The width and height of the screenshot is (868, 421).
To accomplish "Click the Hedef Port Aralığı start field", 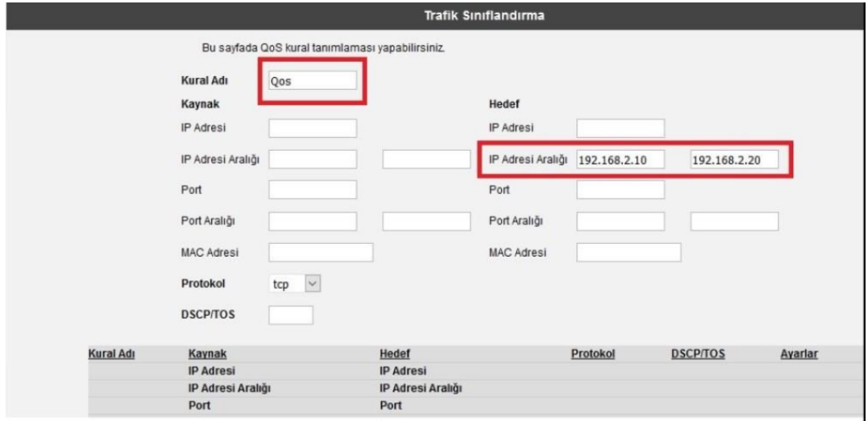I will tap(620, 221).
